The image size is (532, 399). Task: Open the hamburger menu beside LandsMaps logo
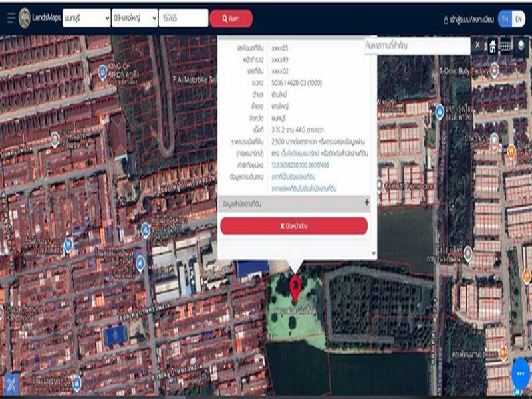[11, 18]
